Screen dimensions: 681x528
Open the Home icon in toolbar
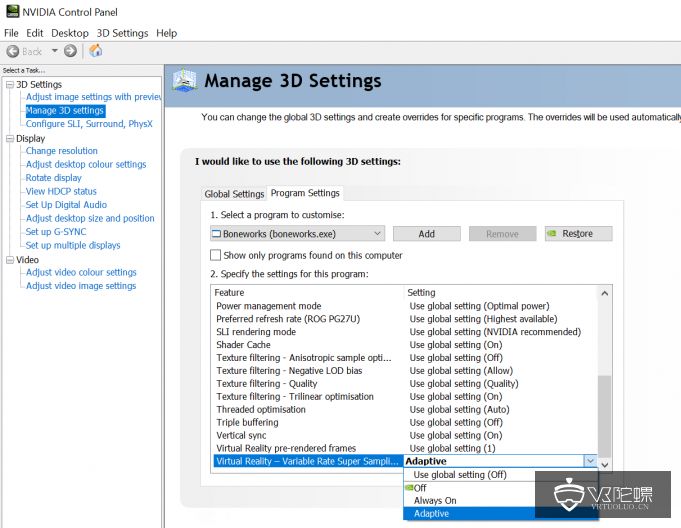tap(96, 51)
